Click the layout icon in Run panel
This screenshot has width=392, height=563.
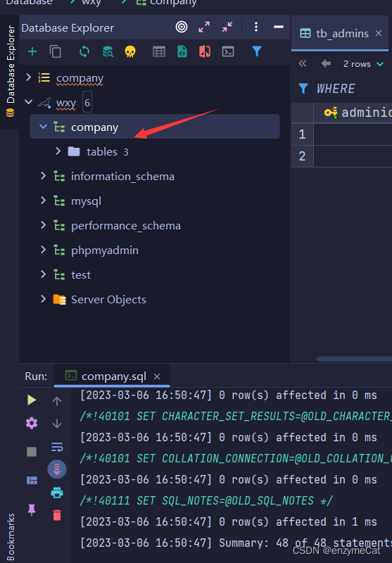click(32, 481)
